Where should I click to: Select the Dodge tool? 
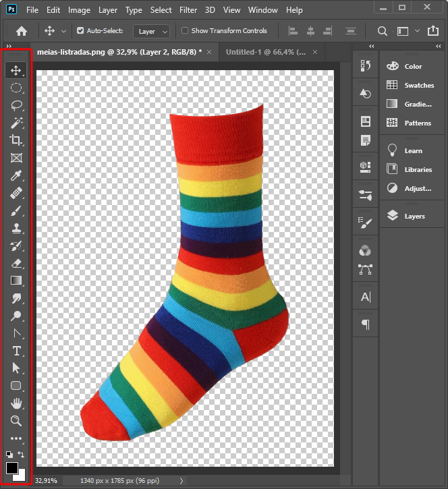(16, 316)
